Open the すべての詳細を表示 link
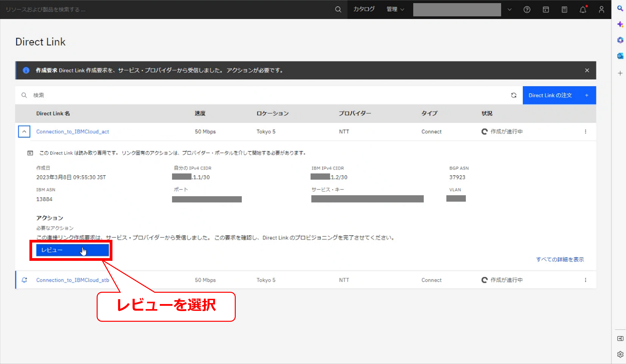Screen dimensions: 626x364 point(560,259)
